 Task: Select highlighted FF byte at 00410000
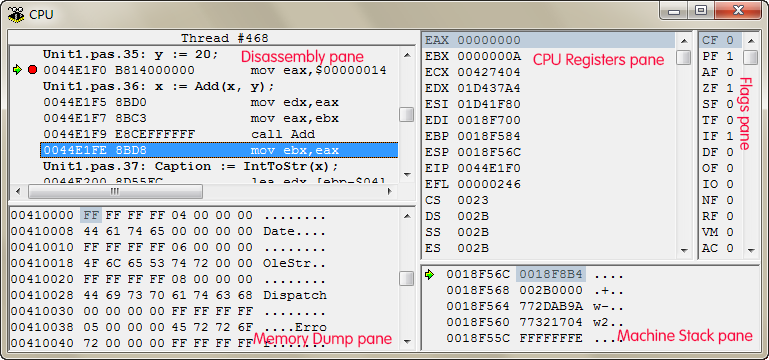click(91, 215)
